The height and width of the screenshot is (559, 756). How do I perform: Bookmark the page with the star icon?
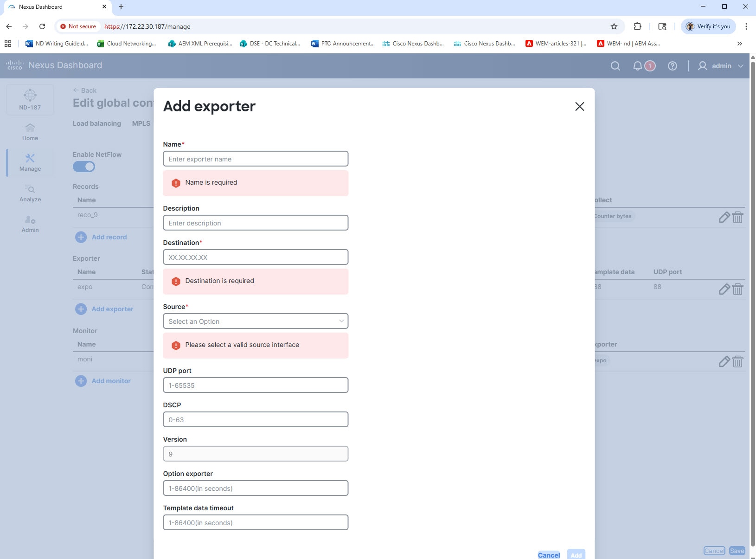614,26
